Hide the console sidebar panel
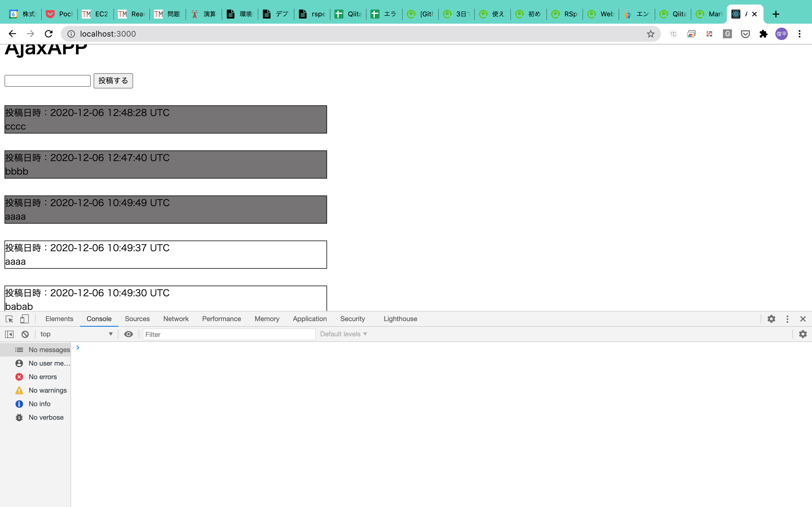 [x=9, y=334]
